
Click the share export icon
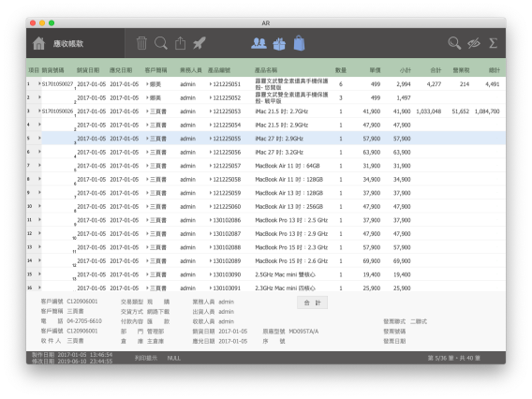[180, 43]
